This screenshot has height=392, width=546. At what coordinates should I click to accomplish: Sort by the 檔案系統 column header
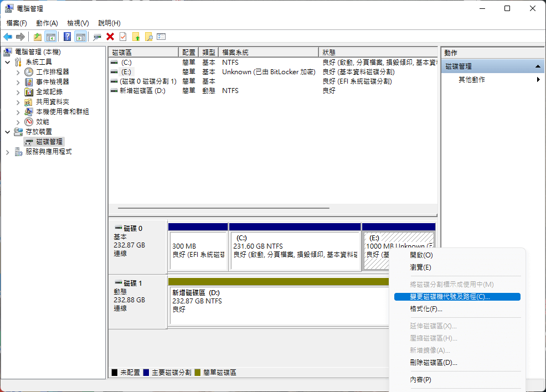268,52
